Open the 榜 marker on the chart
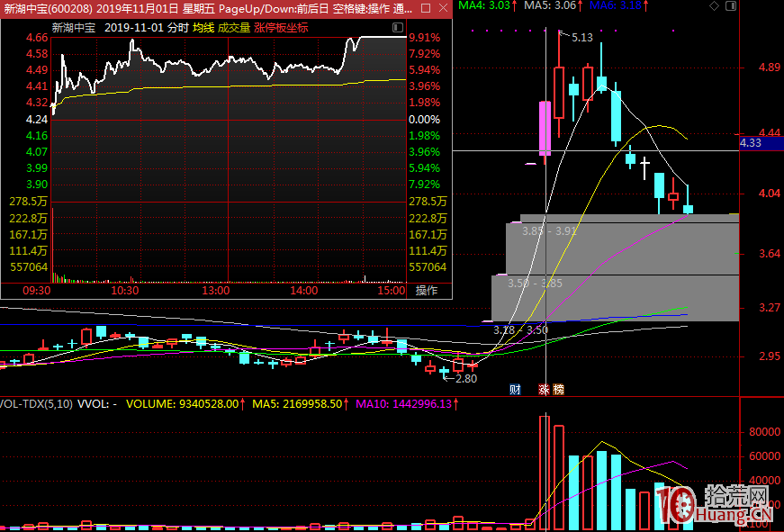Image resolution: width=784 pixels, height=532 pixels. click(557, 390)
